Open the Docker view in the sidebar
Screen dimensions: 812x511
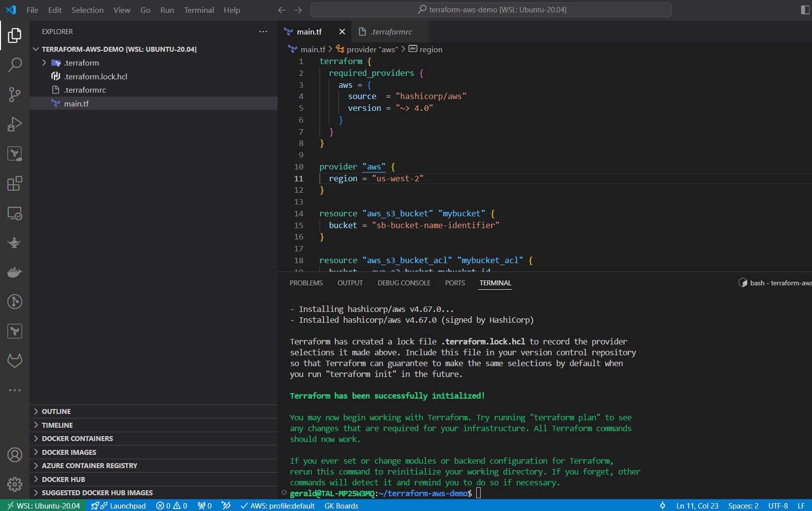tap(15, 272)
